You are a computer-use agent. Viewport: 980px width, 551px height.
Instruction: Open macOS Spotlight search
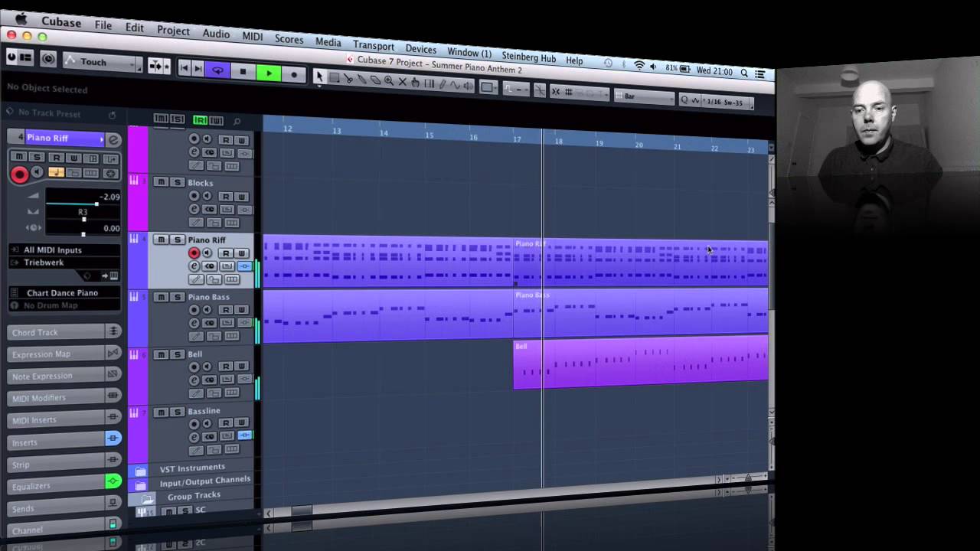click(x=744, y=73)
